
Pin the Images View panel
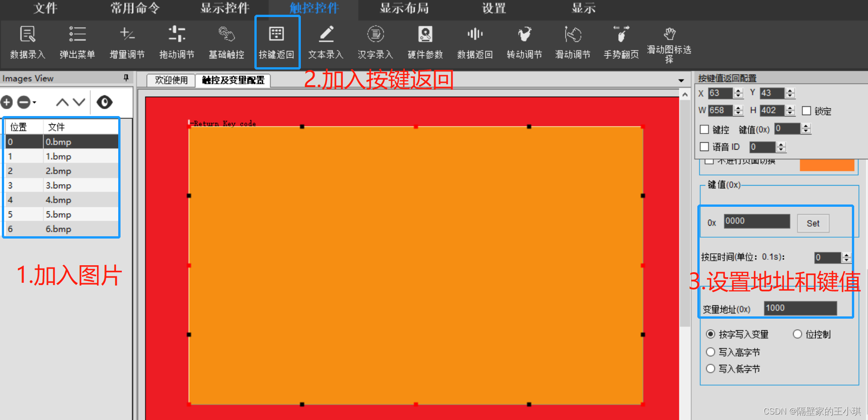click(x=126, y=78)
